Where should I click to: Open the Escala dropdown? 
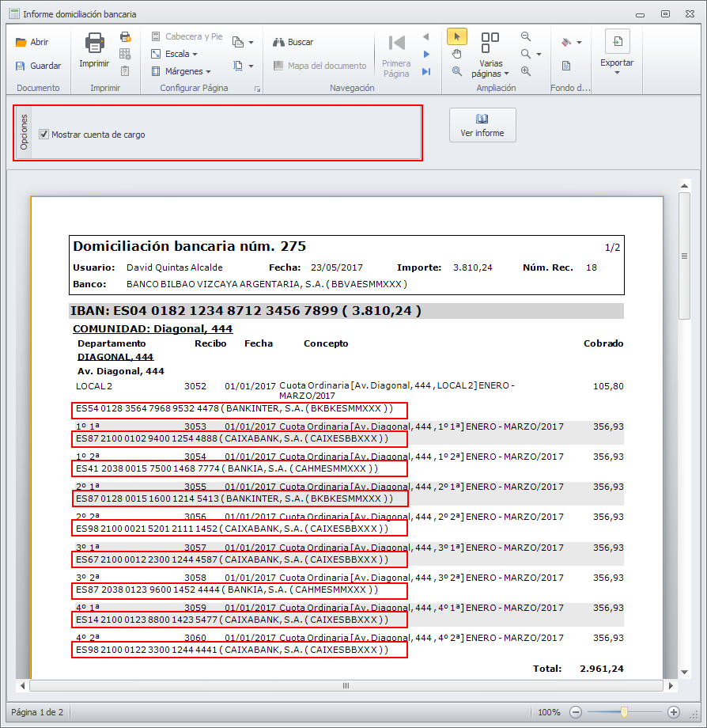(176, 54)
